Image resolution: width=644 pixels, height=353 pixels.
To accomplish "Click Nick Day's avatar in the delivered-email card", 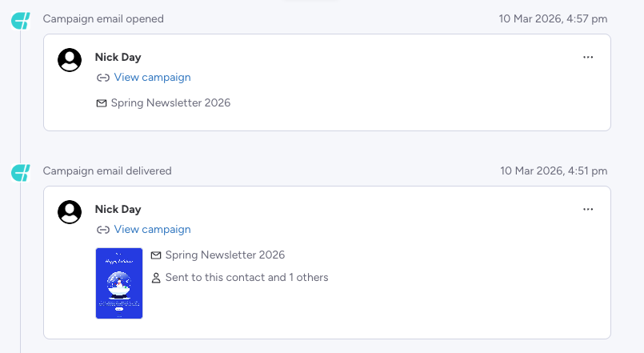I will [70, 212].
